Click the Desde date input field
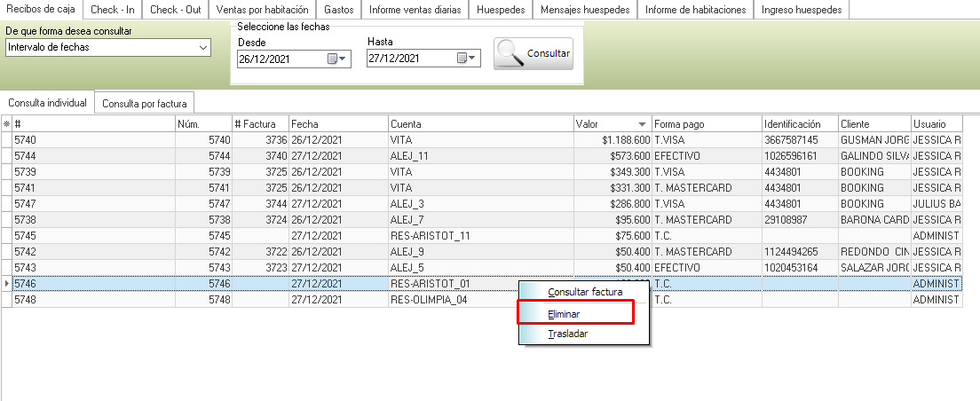Viewport: 980px width, 401px height. coord(281,59)
